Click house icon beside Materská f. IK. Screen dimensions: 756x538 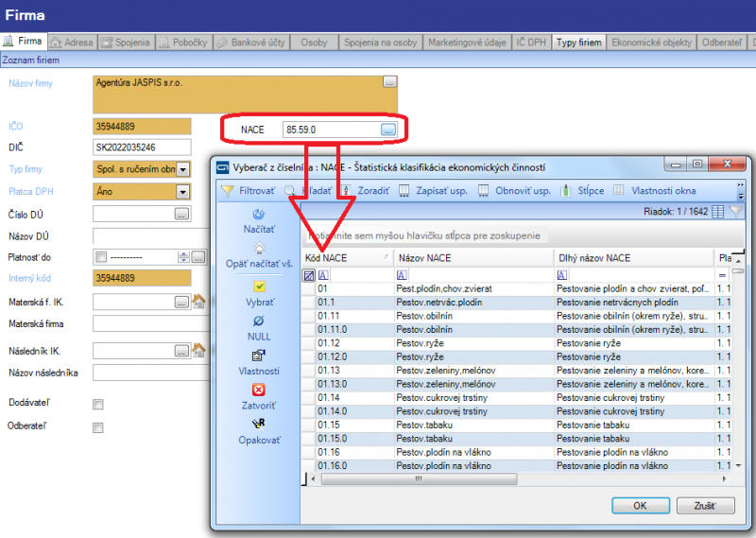pyautogui.click(x=198, y=301)
